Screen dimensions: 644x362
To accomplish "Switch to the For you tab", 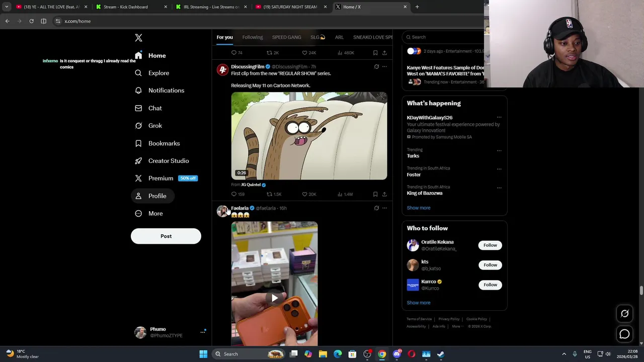I will tap(224, 37).
